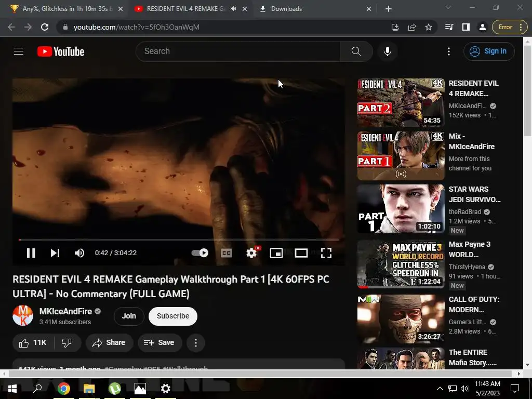Image resolution: width=532 pixels, height=399 pixels.
Task: Click vertical page scrollbar
Action: click(x=527, y=90)
